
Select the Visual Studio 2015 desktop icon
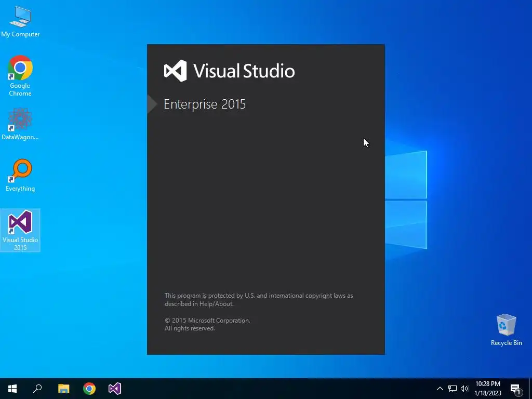[x=20, y=230]
